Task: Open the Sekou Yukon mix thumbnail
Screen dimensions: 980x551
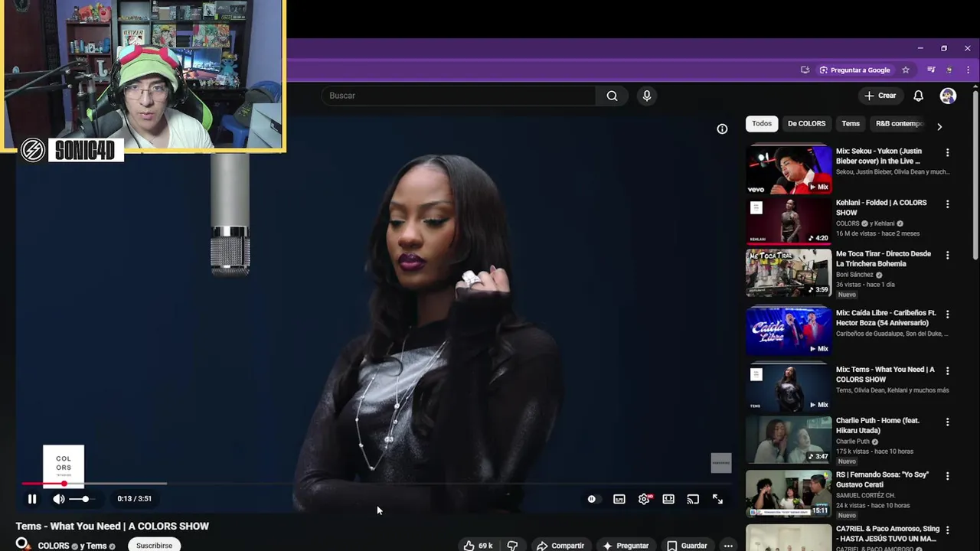Action: point(789,170)
